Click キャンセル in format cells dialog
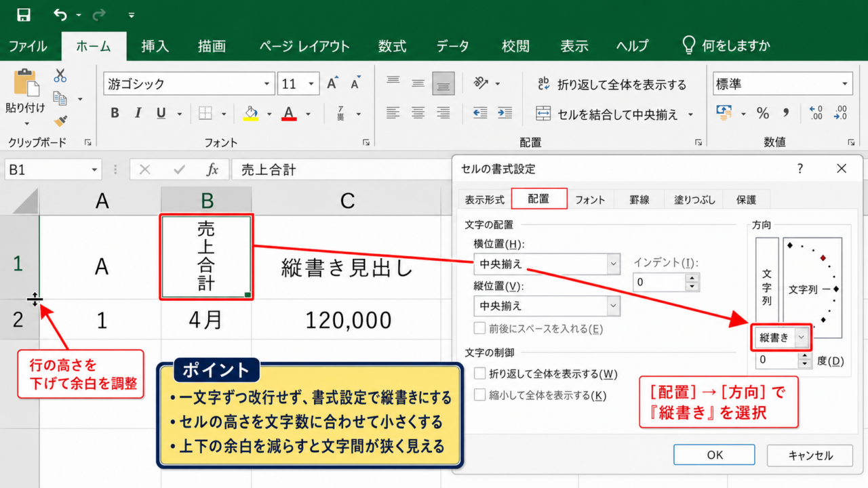The image size is (868, 488). 810,455
